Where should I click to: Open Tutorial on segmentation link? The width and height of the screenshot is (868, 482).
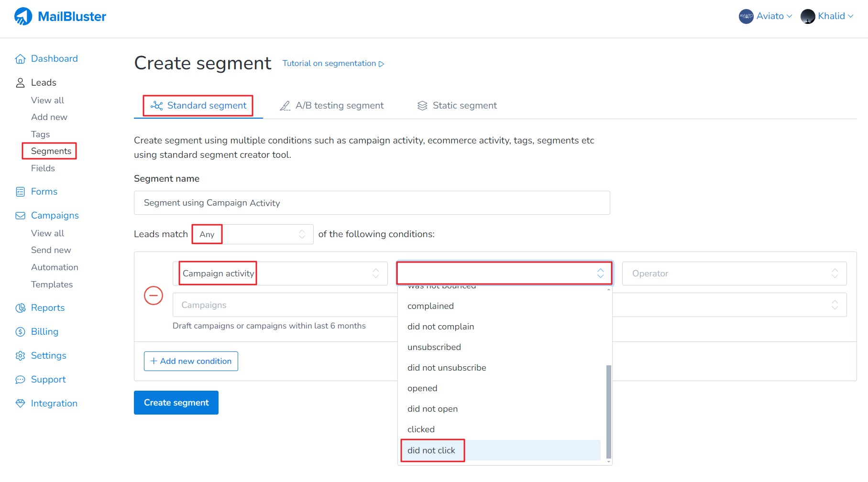point(333,64)
